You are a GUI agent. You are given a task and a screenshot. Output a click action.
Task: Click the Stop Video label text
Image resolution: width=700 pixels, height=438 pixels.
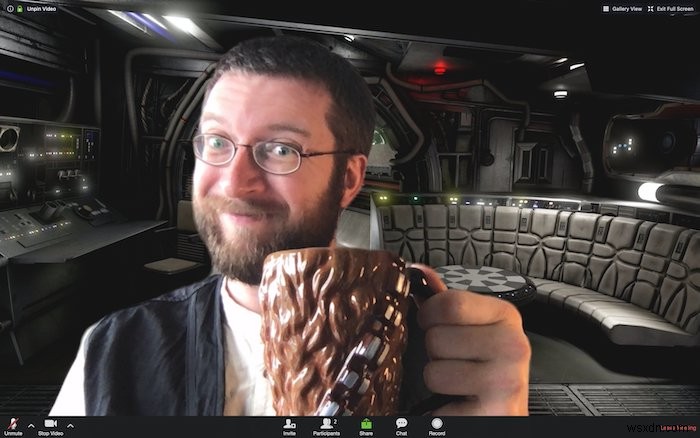click(50, 434)
